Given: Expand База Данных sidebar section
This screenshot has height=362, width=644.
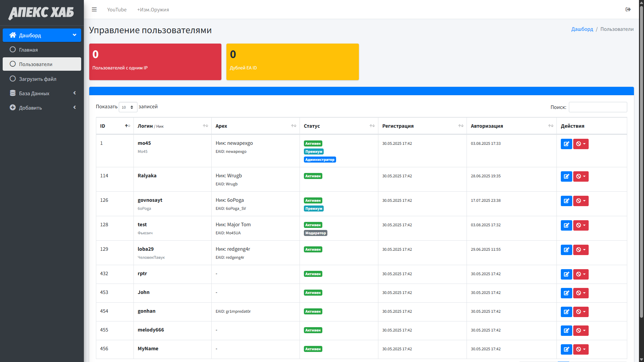Looking at the screenshot, I should click(42, 93).
